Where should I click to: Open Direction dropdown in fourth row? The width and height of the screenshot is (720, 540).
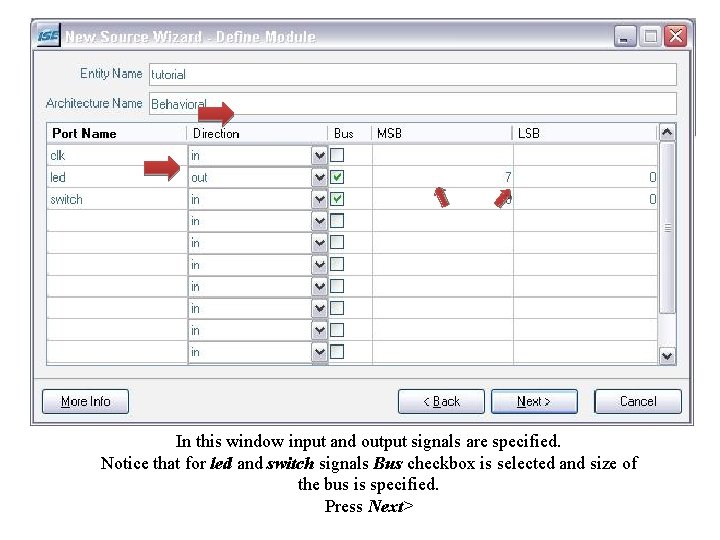(320, 221)
